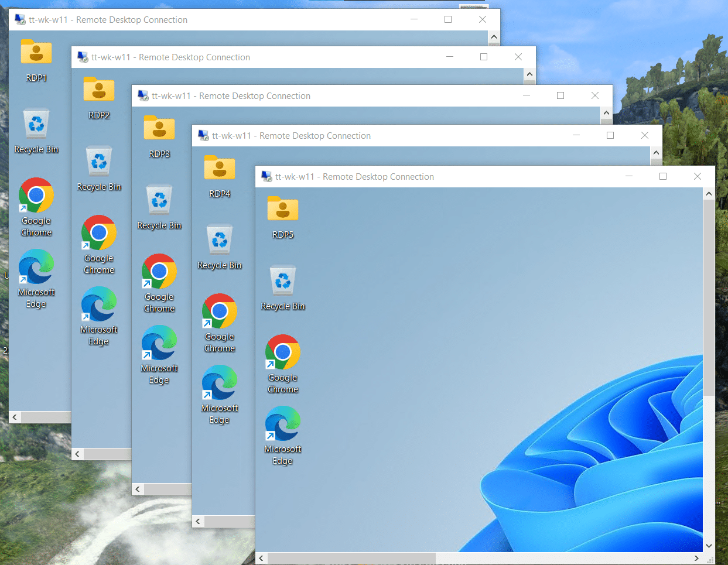Viewport: 728px width, 565px height.
Task: Click the Remote Desktop title icon of RDP3 window
Action: tap(143, 95)
